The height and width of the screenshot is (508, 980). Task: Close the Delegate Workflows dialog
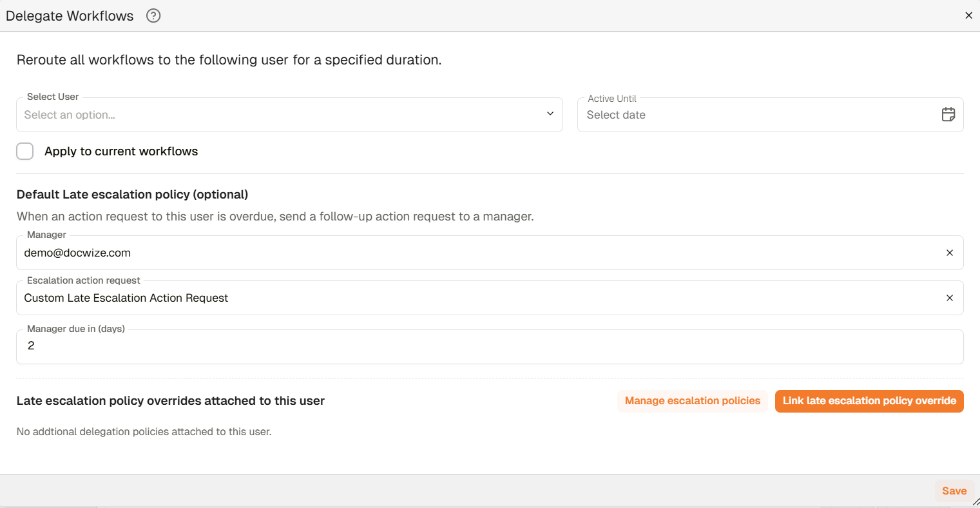pyautogui.click(x=968, y=15)
